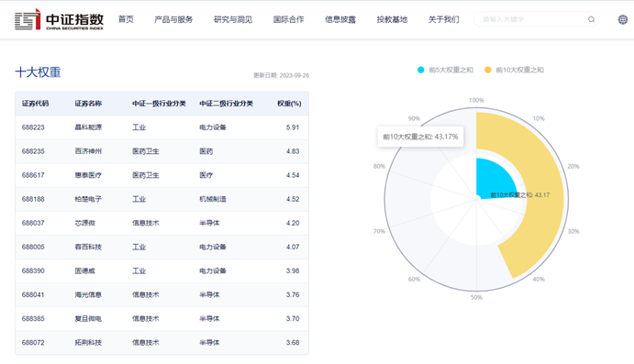Click the 信息技术 link in row 688041

(146, 294)
